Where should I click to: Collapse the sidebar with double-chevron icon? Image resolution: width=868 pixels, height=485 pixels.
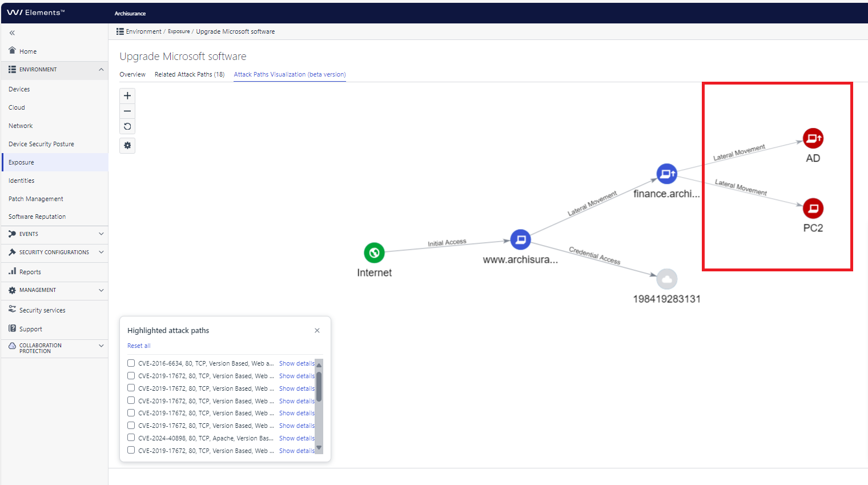pos(12,33)
